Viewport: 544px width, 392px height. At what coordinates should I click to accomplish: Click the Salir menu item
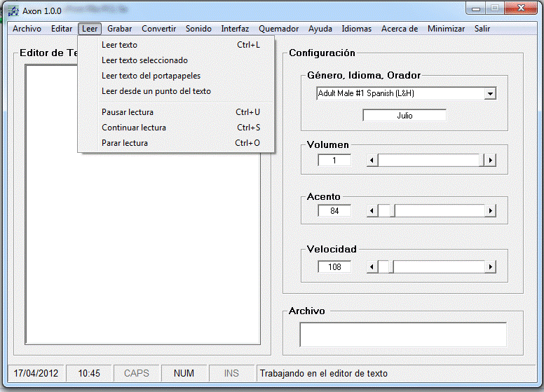[x=482, y=29]
